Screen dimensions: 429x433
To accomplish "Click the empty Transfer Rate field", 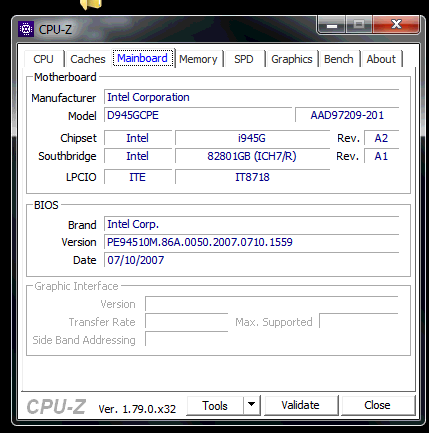I will coord(187,322).
